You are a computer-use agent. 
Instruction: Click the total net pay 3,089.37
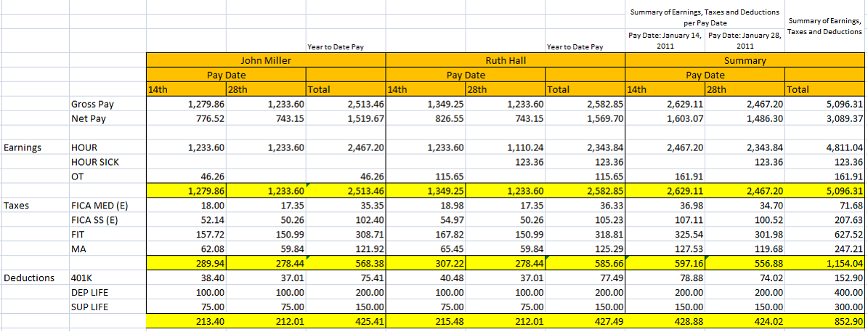(x=824, y=118)
